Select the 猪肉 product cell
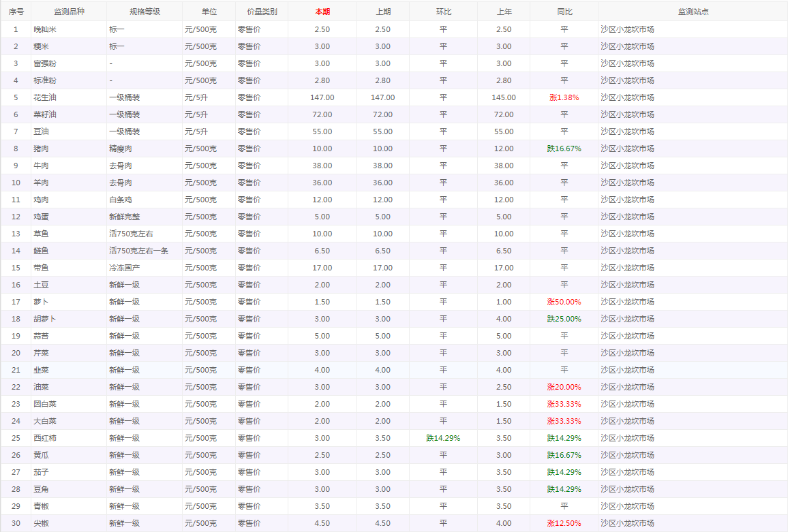 (x=69, y=149)
